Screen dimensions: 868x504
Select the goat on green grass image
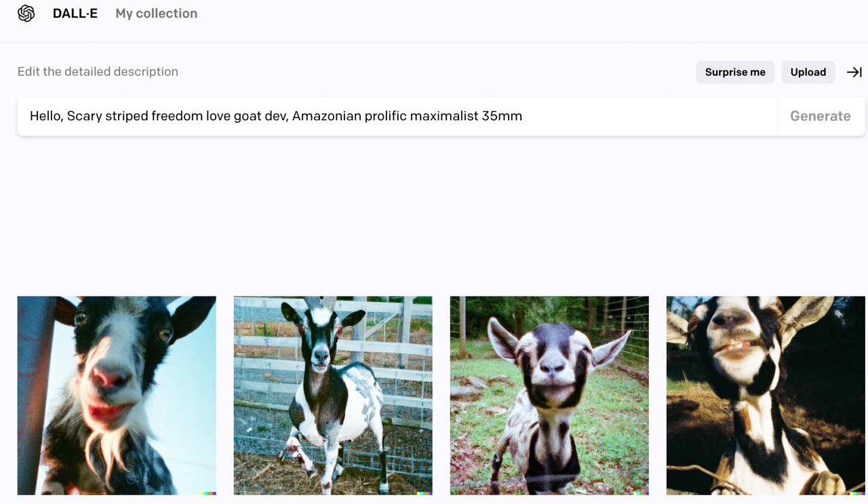549,395
